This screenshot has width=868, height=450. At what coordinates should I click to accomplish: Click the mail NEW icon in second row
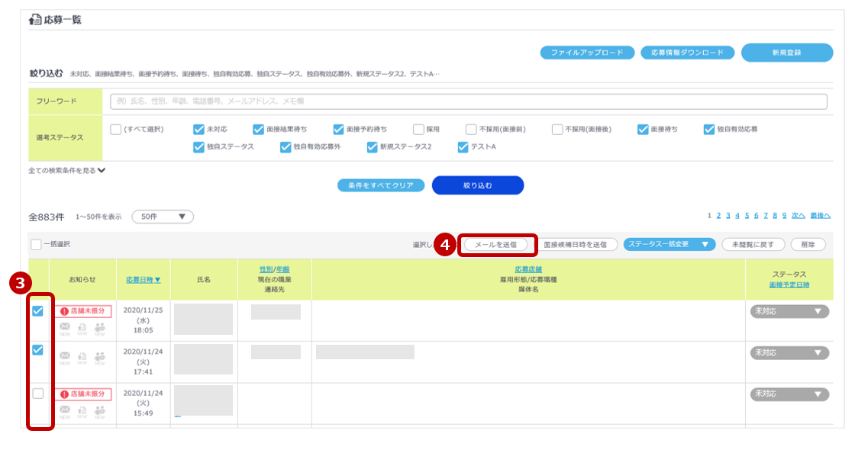(x=65, y=356)
